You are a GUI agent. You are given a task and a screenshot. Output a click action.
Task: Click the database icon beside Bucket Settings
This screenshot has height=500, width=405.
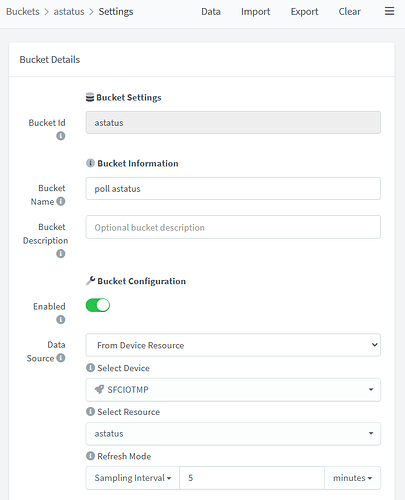click(90, 97)
